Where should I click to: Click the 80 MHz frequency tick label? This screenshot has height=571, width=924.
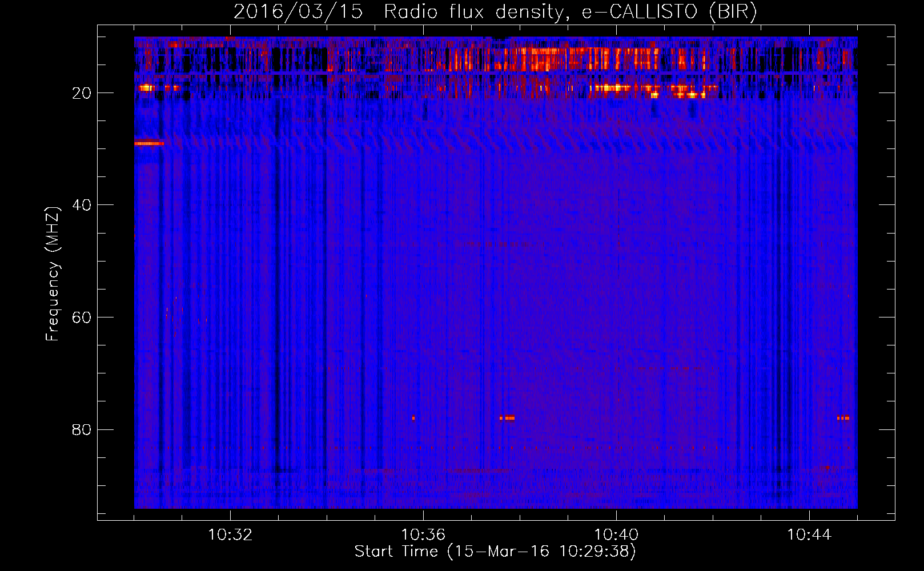pos(82,429)
